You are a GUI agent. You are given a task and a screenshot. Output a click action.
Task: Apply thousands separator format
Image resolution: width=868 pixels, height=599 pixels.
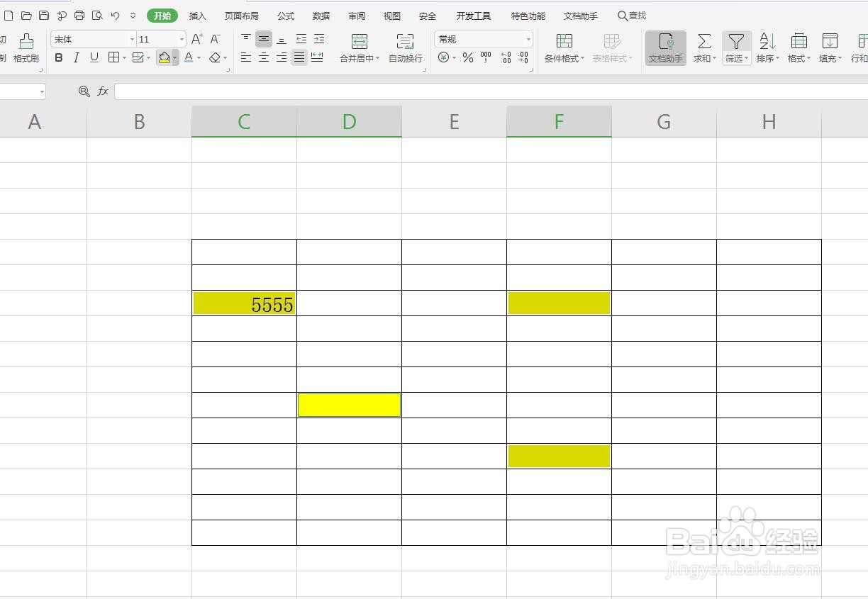click(x=486, y=57)
